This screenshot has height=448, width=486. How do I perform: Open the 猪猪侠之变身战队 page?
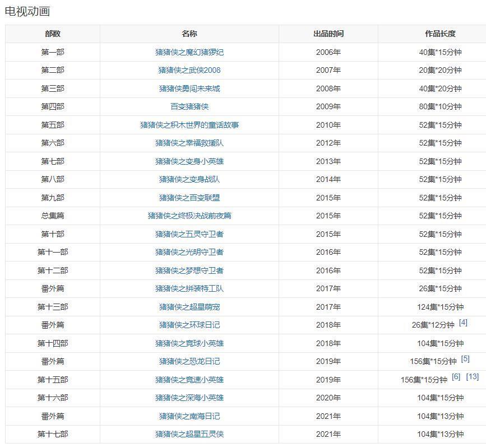tap(189, 179)
